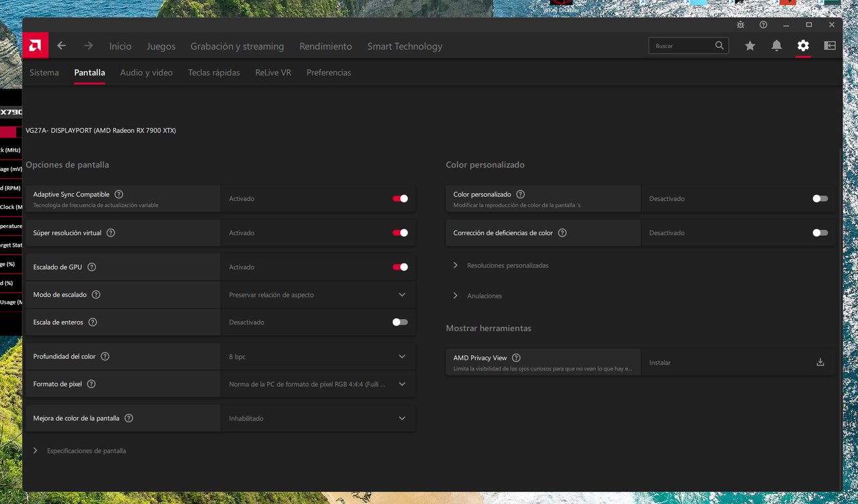Click the search magnifier icon
The width and height of the screenshot is (858, 504).
tap(719, 46)
